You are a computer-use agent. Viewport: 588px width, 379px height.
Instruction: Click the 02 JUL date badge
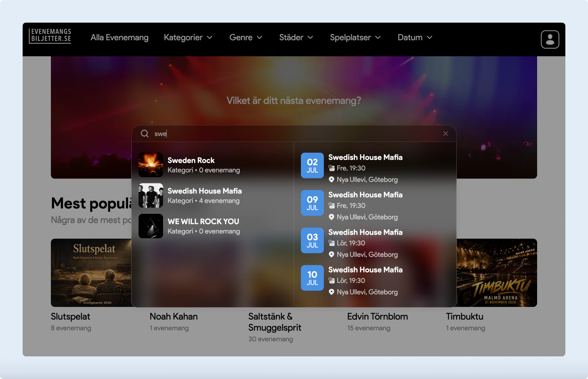click(312, 165)
